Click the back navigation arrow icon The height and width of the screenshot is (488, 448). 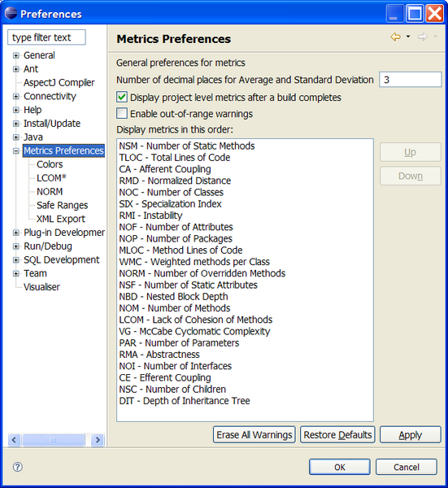point(395,37)
